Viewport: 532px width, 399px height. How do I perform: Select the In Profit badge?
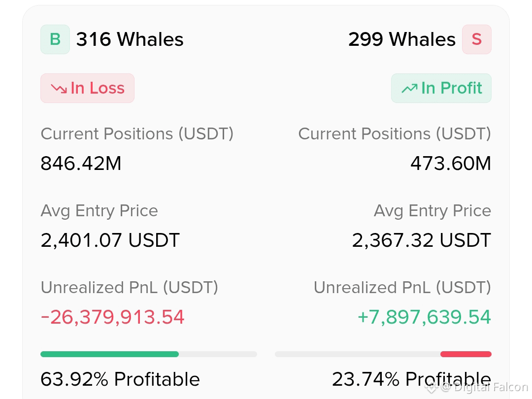point(441,88)
